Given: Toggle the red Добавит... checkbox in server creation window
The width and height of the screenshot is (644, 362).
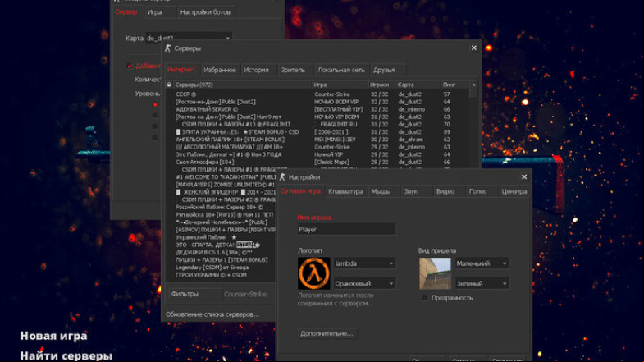Looking at the screenshot, I should click(130, 66).
